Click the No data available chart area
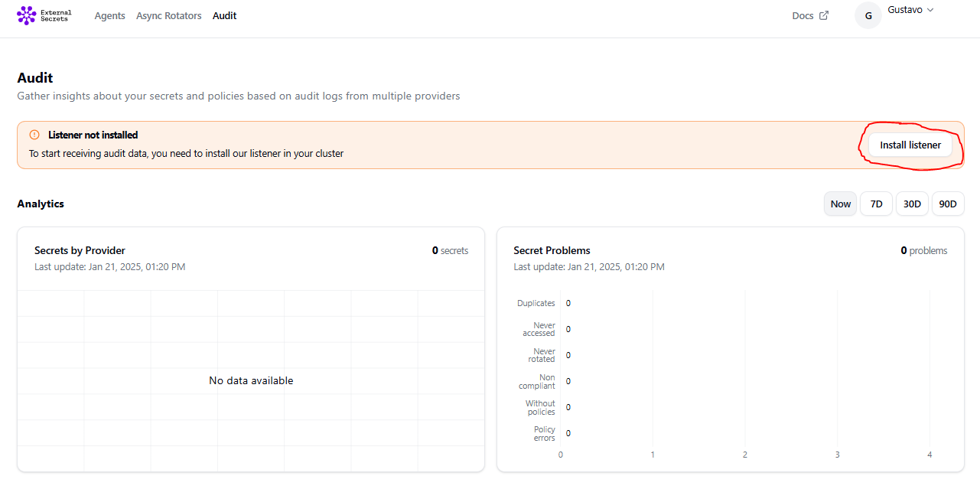 (x=251, y=380)
